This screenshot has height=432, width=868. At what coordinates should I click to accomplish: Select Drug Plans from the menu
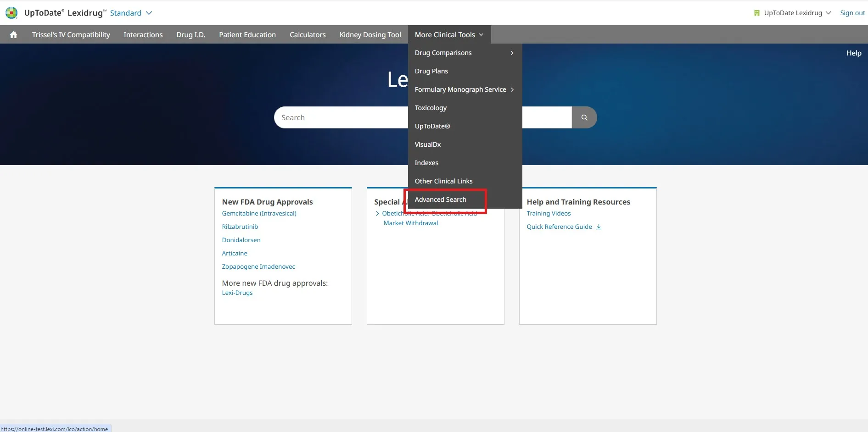[465, 71]
